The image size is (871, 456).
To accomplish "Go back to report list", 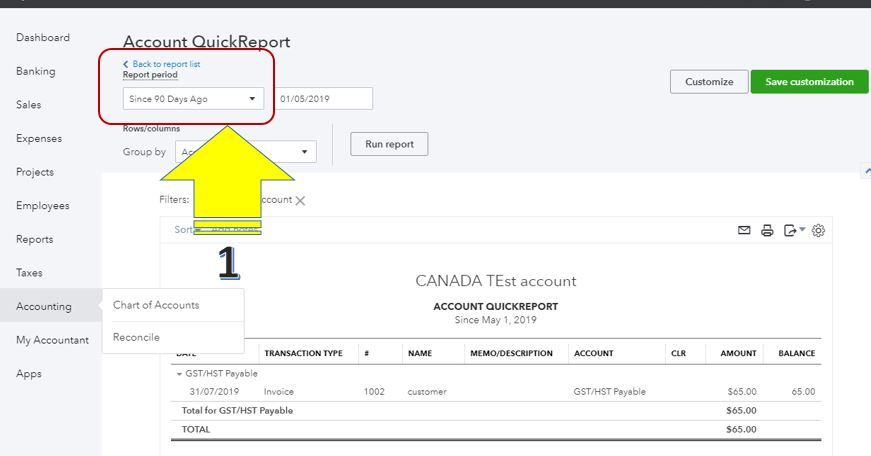I will click(x=162, y=64).
